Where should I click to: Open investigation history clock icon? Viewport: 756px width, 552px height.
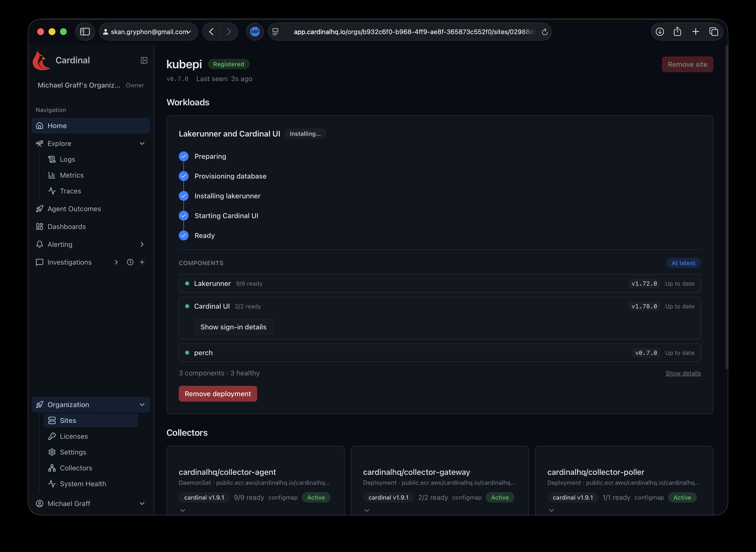(x=130, y=262)
